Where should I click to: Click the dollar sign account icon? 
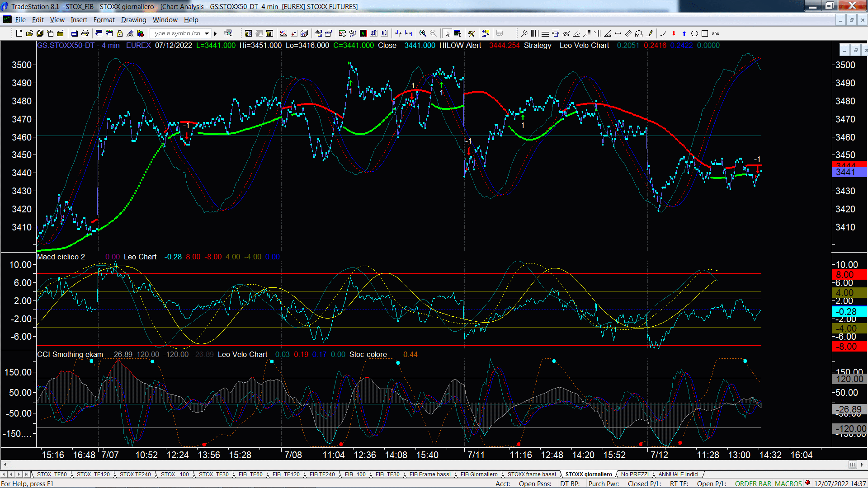click(x=248, y=33)
